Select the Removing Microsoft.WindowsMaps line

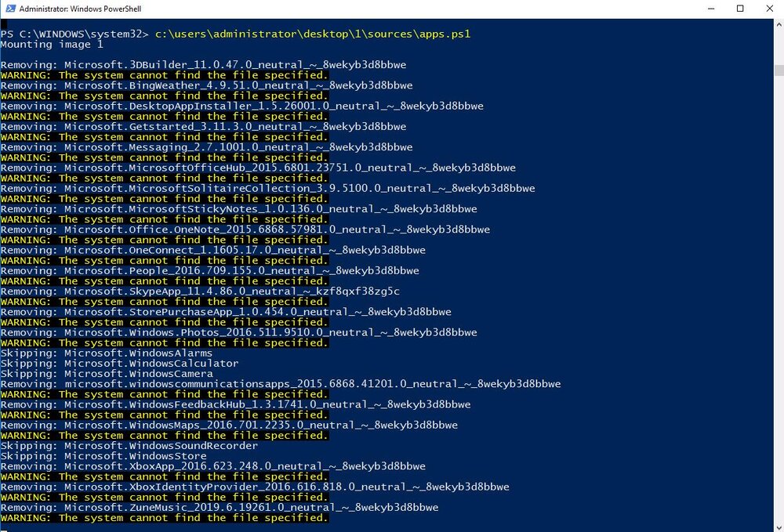point(229,425)
